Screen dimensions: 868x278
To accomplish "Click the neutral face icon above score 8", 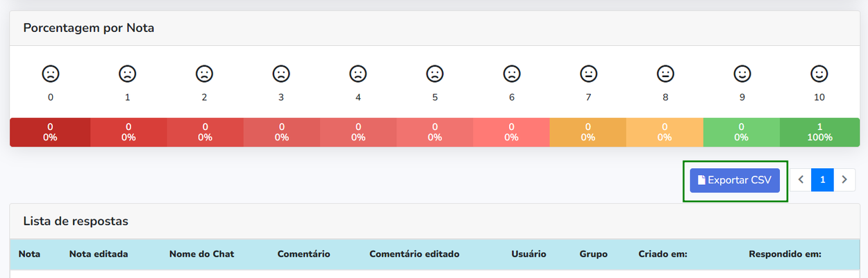I will (665, 73).
